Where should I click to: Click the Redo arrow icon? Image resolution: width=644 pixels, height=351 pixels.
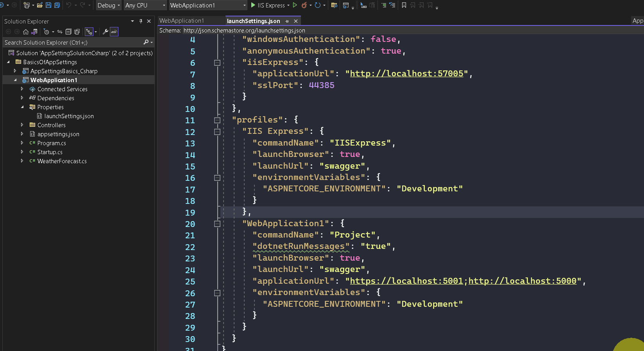click(82, 5)
